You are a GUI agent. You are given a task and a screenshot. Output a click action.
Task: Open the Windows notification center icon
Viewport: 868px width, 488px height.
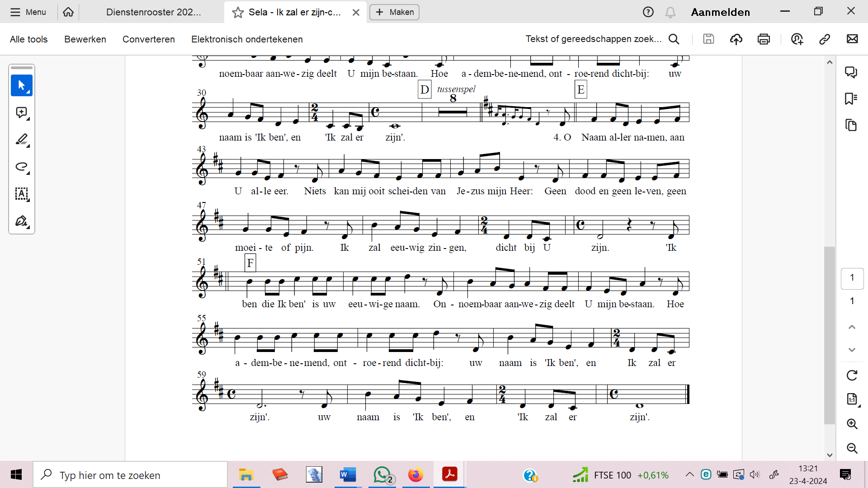(x=845, y=475)
